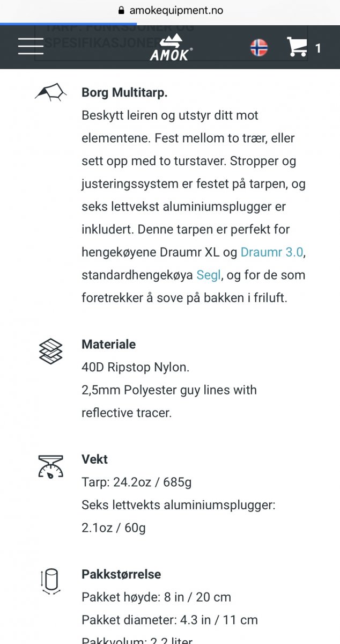The height and width of the screenshot is (644, 340).
Task: Tap the Pakkstørrelse heading
Action: tap(121, 574)
